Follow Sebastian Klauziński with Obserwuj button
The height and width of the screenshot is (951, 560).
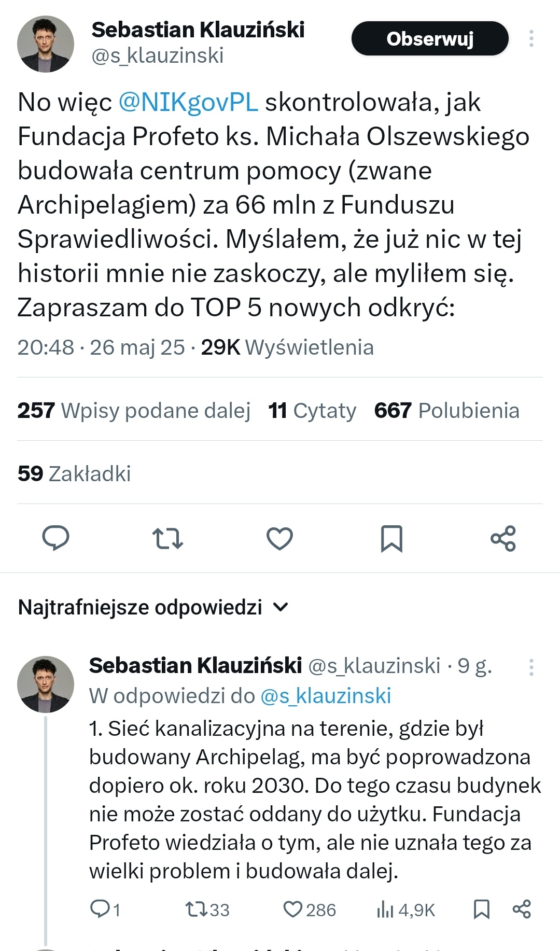[430, 39]
